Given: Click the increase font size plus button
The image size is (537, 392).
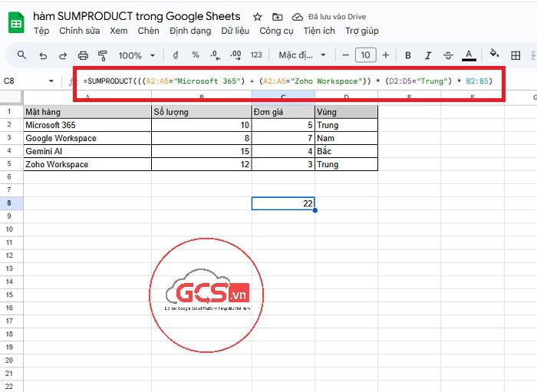Looking at the screenshot, I should click(385, 55).
